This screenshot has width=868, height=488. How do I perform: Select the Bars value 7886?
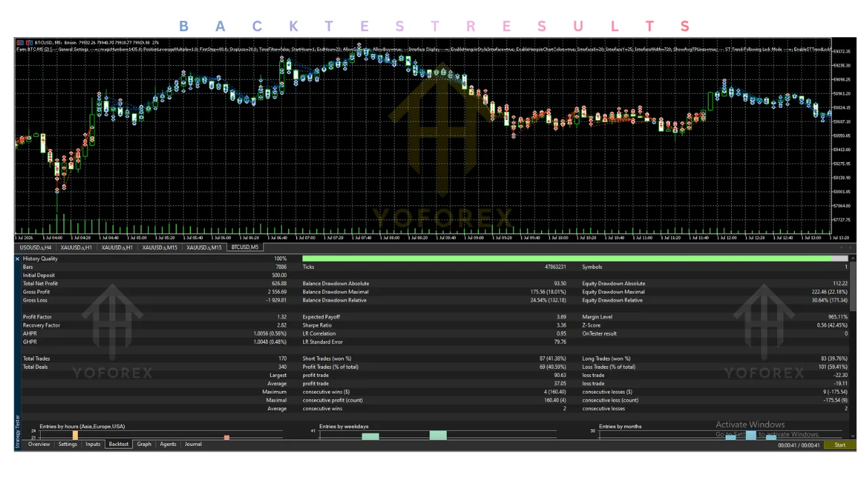pyautogui.click(x=280, y=267)
